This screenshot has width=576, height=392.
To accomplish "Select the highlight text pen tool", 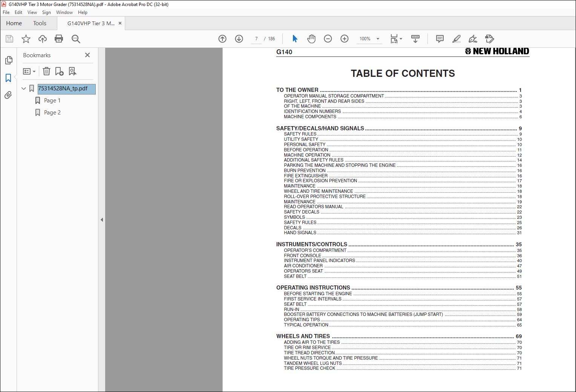I will coord(456,39).
